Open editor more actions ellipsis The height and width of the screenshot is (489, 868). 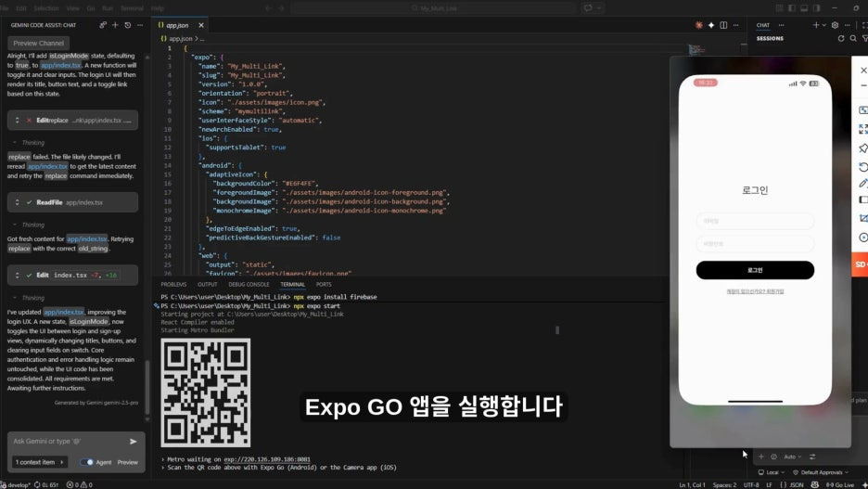[735, 25]
